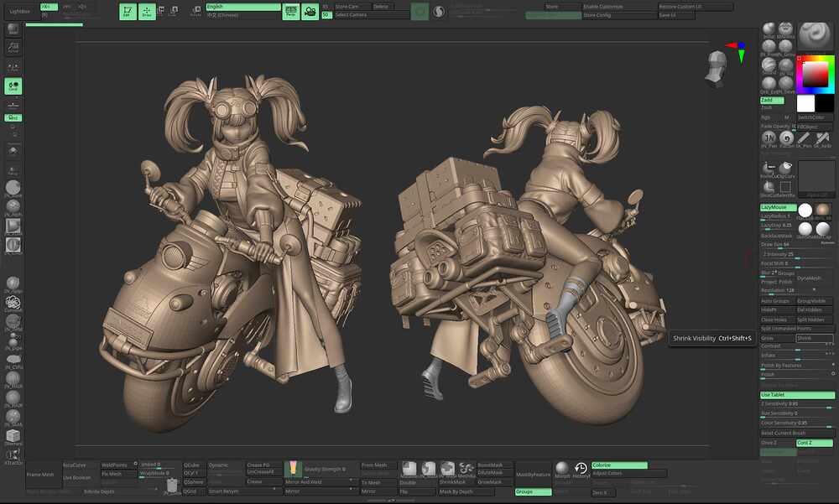Viewport: 839px width, 504px height.
Task: Select the XTractor brush in left shelf
Action: [13, 455]
